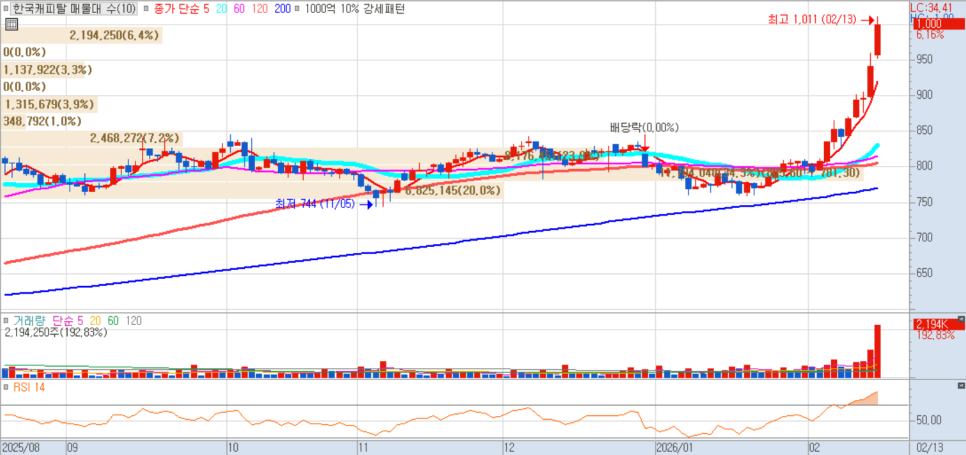The height and width of the screenshot is (455, 966).
Task: Click the 750 price axis label
Action: click(x=924, y=202)
